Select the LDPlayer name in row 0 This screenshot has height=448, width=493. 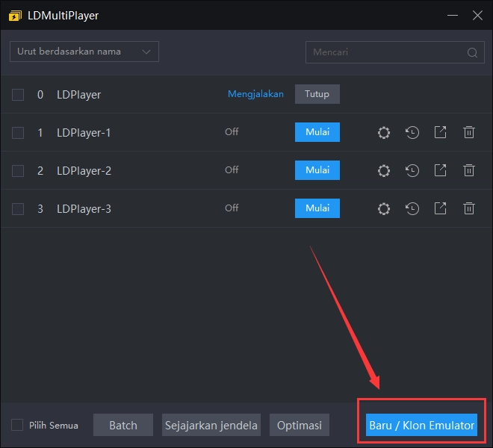coord(79,95)
